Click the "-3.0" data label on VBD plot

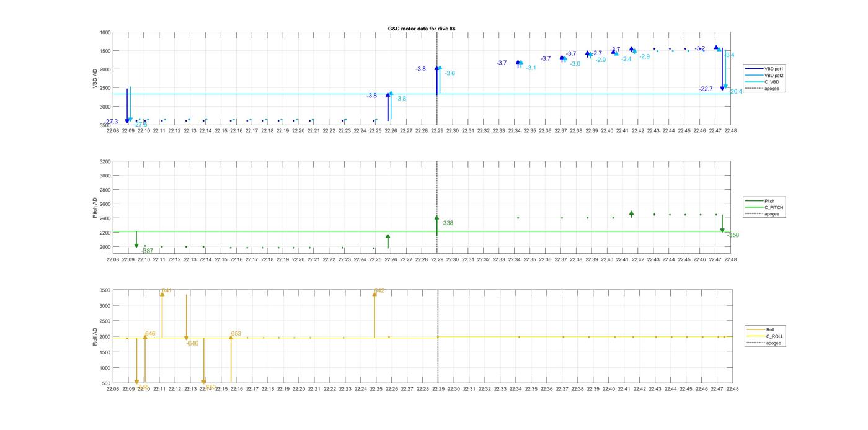tap(575, 64)
